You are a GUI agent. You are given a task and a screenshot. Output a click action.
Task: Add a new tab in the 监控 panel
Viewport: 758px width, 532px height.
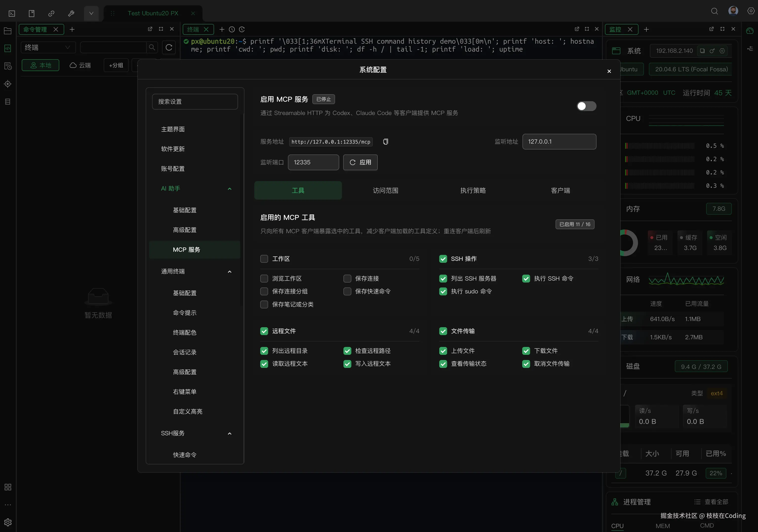pos(646,29)
